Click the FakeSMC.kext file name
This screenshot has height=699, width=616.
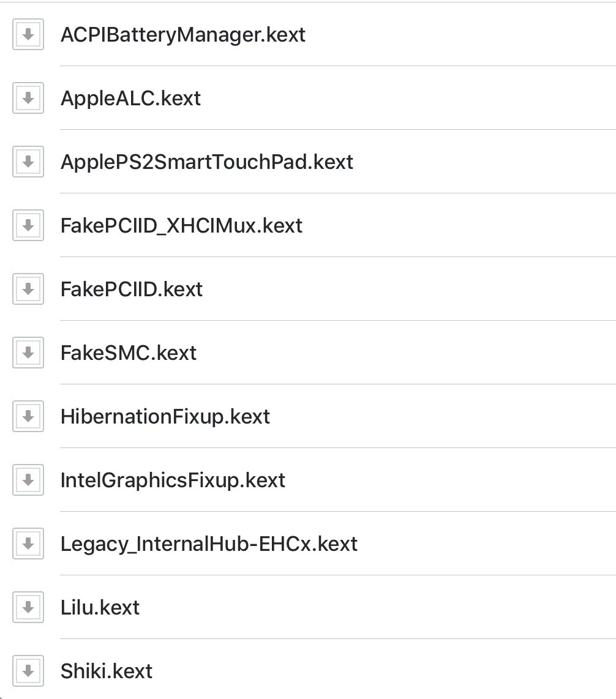129,353
